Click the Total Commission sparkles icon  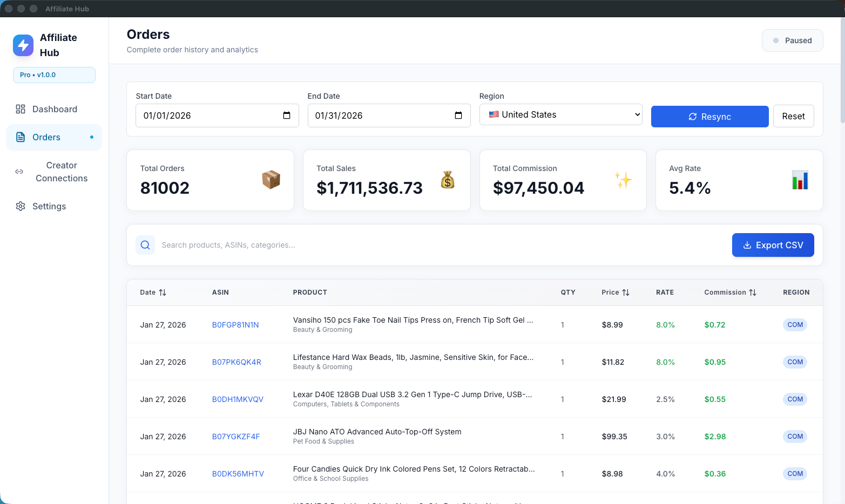tap(623, 180)
